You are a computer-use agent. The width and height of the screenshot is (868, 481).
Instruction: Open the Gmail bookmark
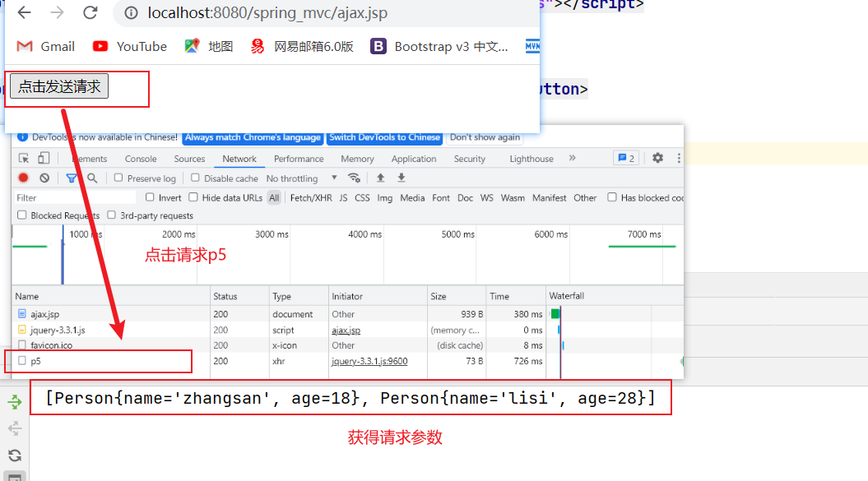45,47
